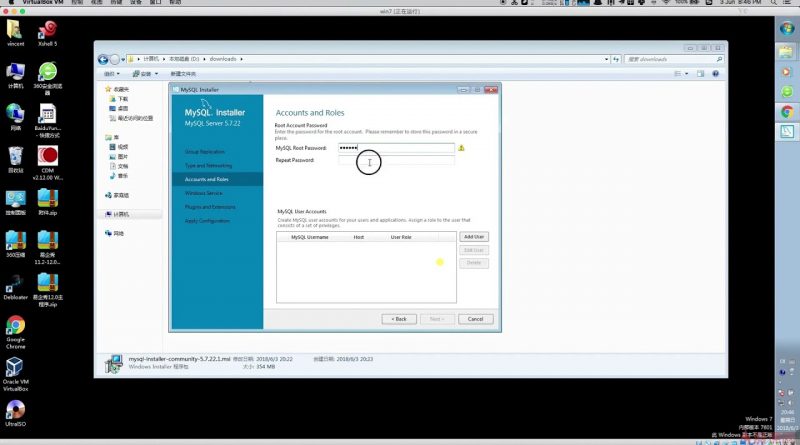
Task: Open the UltraISO desktop shortcut
Action: coord(15,413)
